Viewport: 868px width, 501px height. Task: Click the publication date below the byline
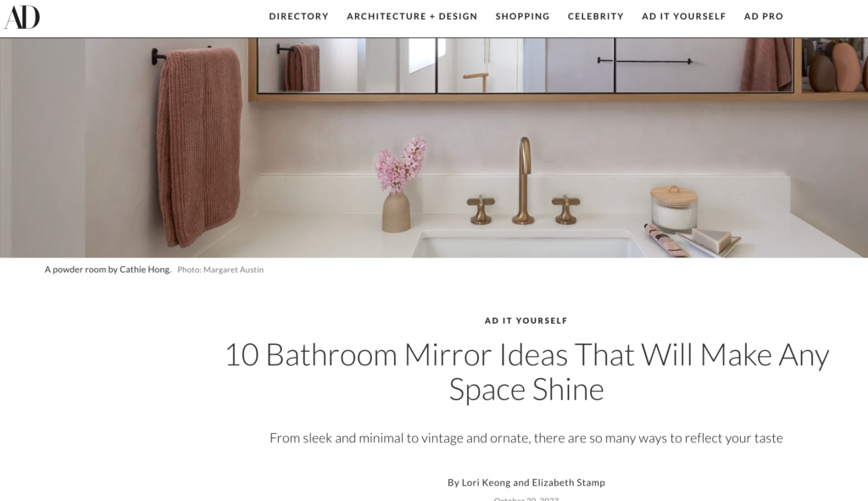pyautogui.click(x=526, y=498)
